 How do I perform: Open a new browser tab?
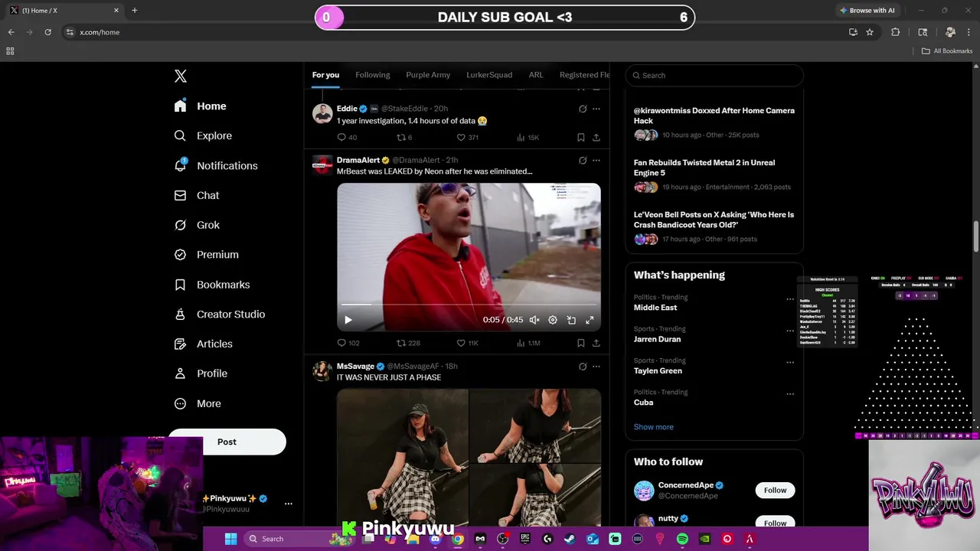[x=135, y=11]
